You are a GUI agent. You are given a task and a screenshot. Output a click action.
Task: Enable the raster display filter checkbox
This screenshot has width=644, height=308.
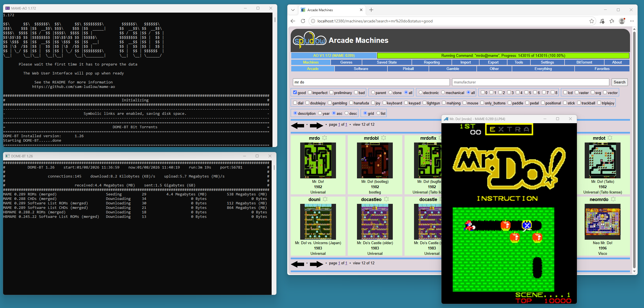(x=577, y=92)
